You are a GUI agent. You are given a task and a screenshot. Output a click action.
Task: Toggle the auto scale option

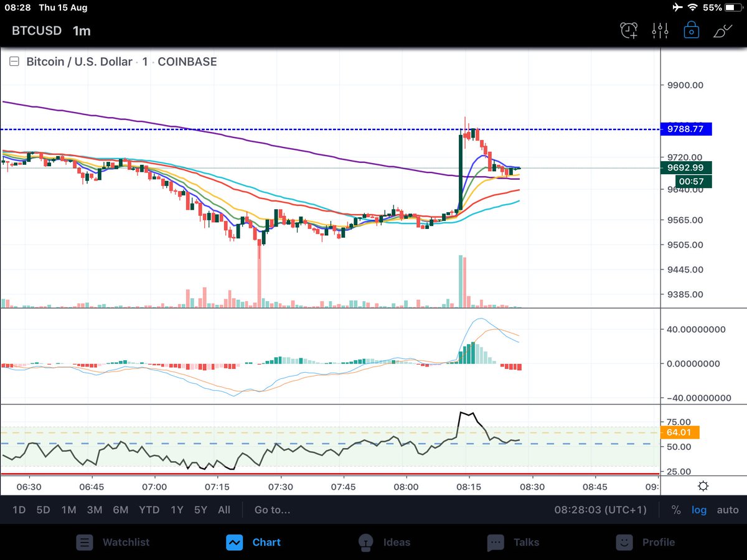[x=728, y=510]
